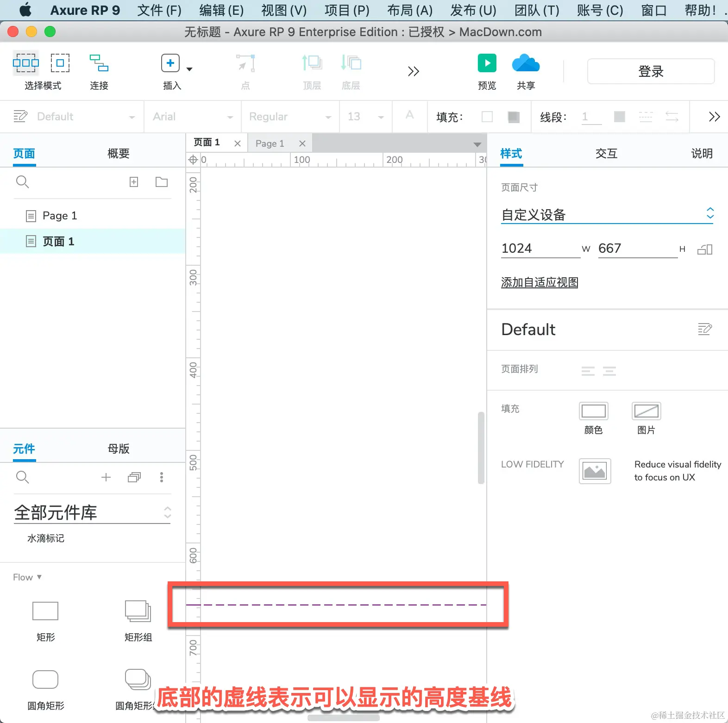728x723 pixels.
Task: Click the height field showing 667
Action: tap(637, 249)
